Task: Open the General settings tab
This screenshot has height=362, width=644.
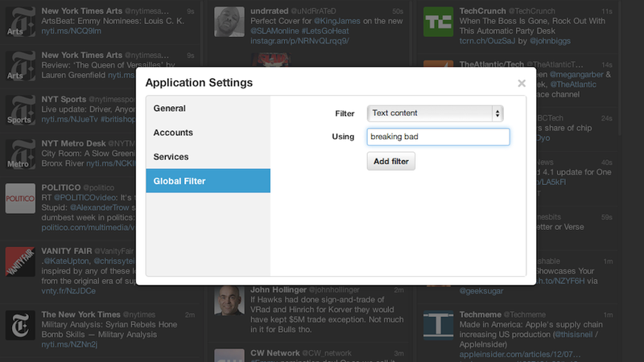Action: [208, 109]
